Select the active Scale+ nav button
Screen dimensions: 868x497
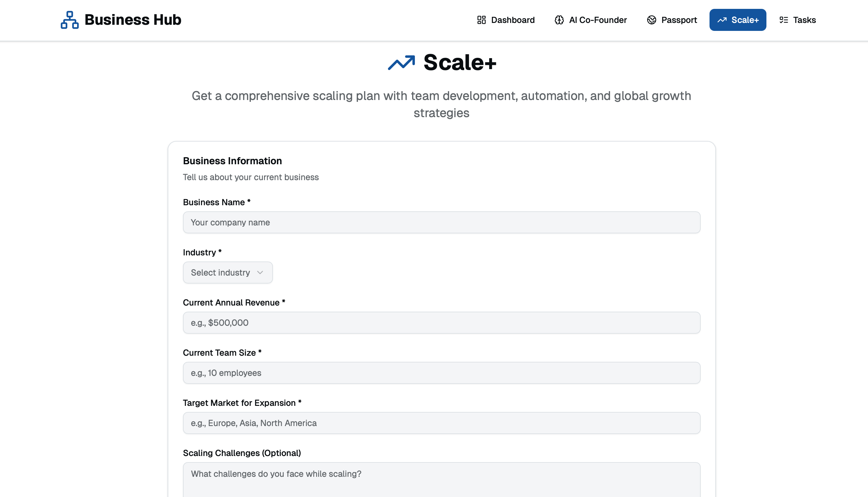click(x=738, y=20)
